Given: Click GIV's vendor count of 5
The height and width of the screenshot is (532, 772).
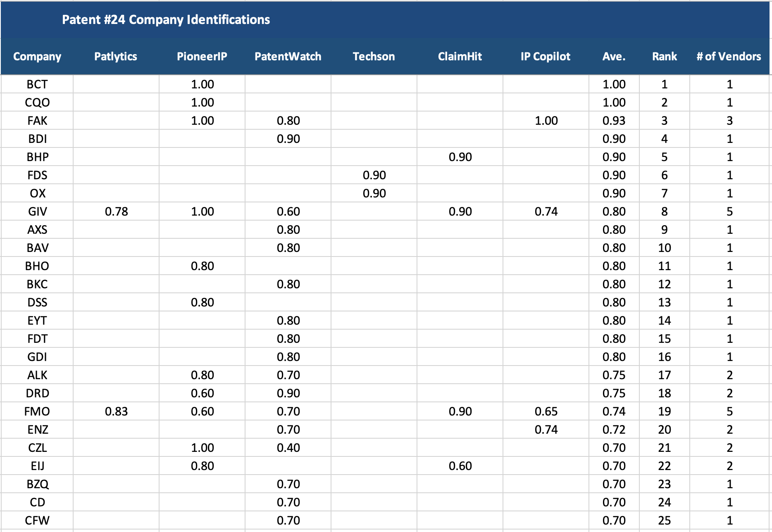Looking at the screenshot, I should pyautogui.click(x=730, y=211).
